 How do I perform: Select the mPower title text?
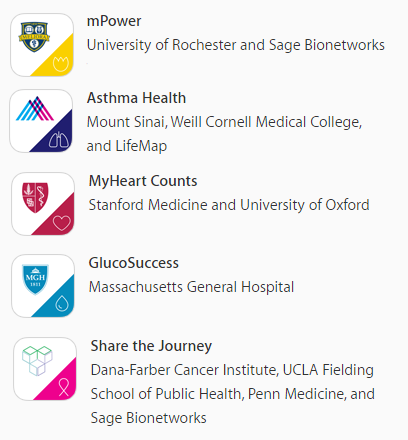click(114, 21)
